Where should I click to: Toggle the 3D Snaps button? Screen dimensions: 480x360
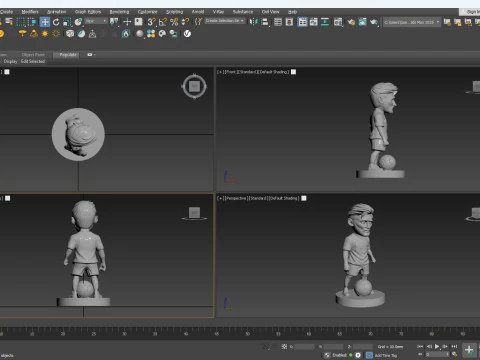pos(151,22)
